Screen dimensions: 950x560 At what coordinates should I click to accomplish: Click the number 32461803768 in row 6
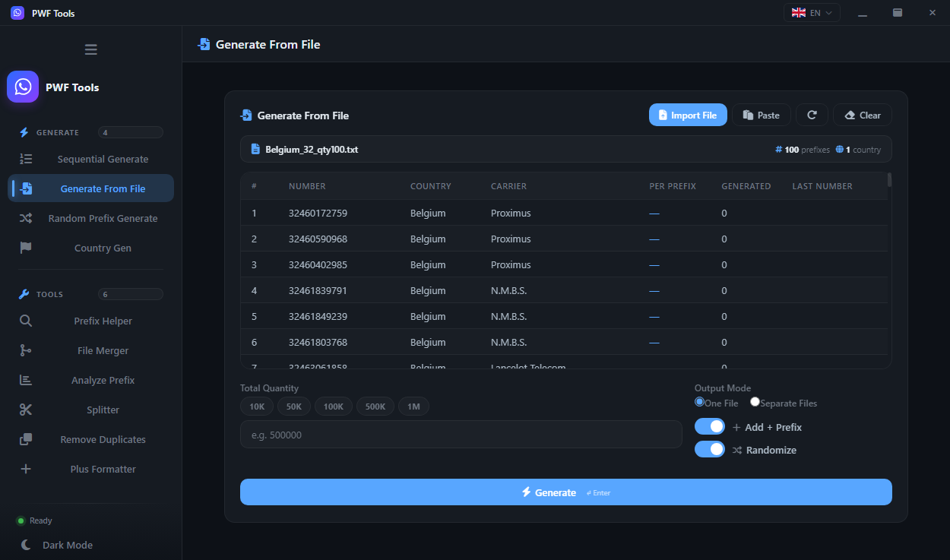[318, 342]
